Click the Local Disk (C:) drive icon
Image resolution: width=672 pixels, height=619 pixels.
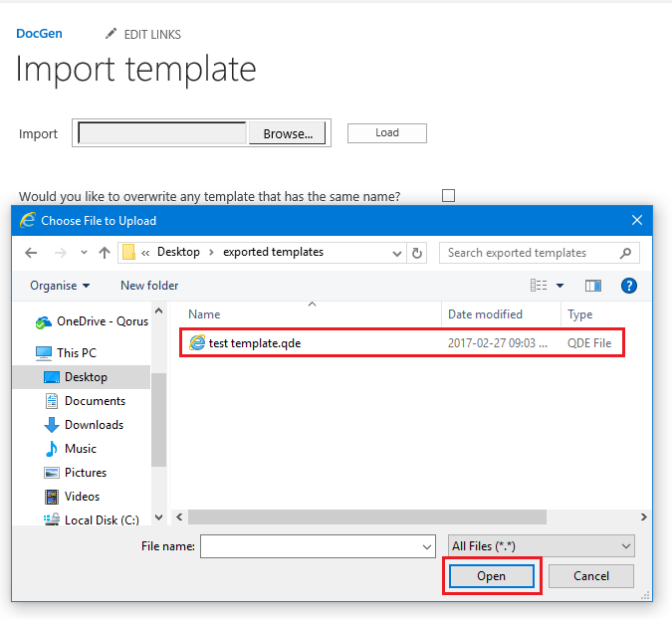(x=52, y=519)
